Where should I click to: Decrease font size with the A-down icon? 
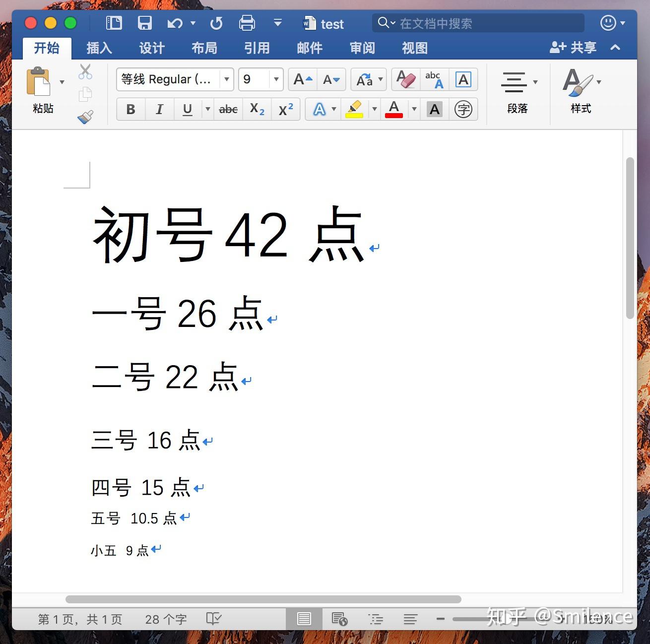tap(331, 79)
